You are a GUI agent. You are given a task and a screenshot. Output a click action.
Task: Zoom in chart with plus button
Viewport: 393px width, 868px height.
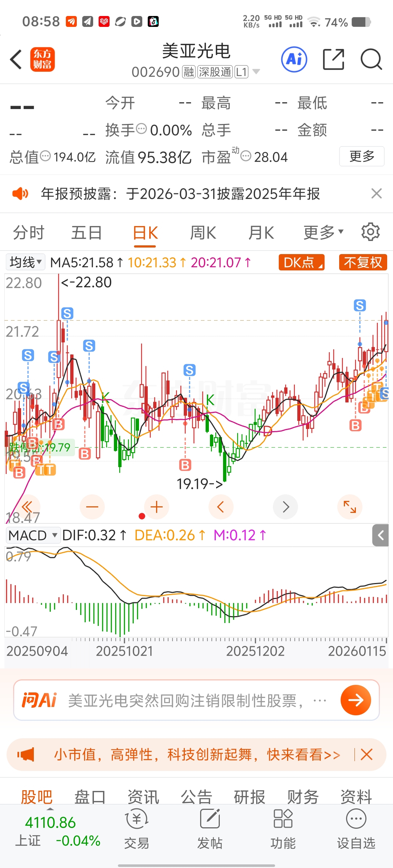[x=156, y=507]
